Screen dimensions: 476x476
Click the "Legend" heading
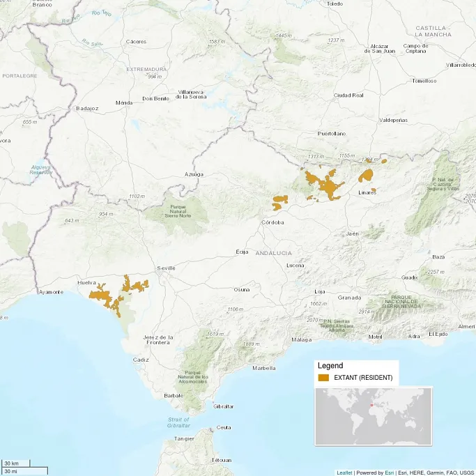coord(330,365)
